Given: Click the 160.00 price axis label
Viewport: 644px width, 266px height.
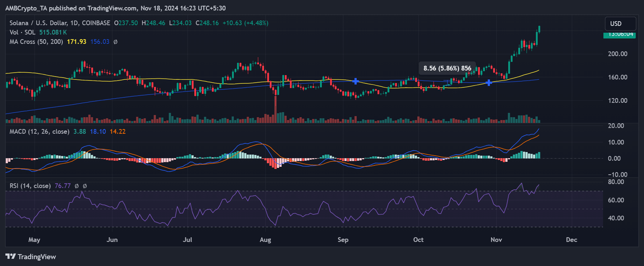Looking at the screenshot, I should (x=618, y=77).
